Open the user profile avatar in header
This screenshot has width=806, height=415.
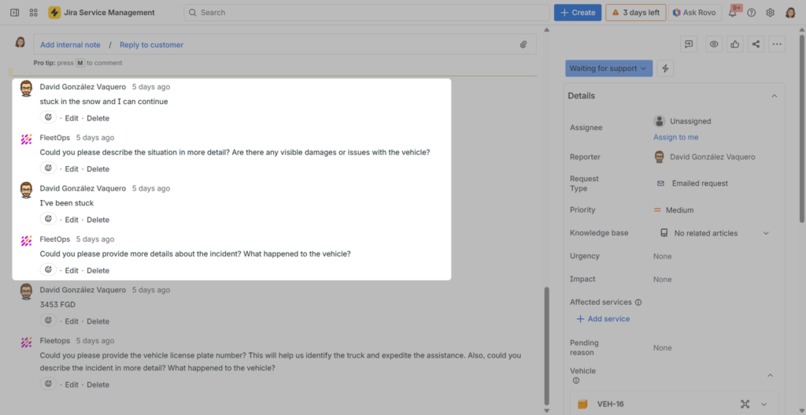point(791,12)
